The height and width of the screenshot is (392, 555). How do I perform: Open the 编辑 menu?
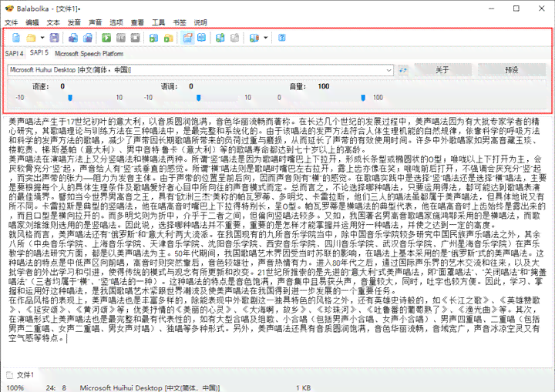pyautogui.click(x=32, y=22)
